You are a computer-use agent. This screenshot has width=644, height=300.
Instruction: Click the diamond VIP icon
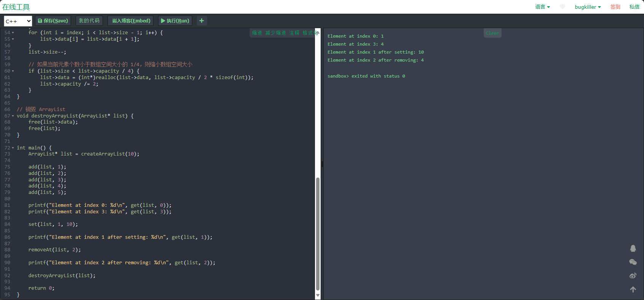tap(562, 7)
